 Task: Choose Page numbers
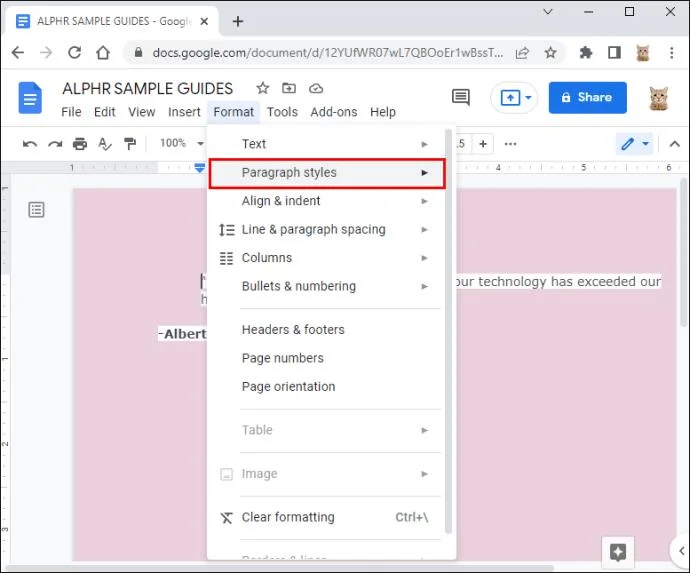coord(327,358)
